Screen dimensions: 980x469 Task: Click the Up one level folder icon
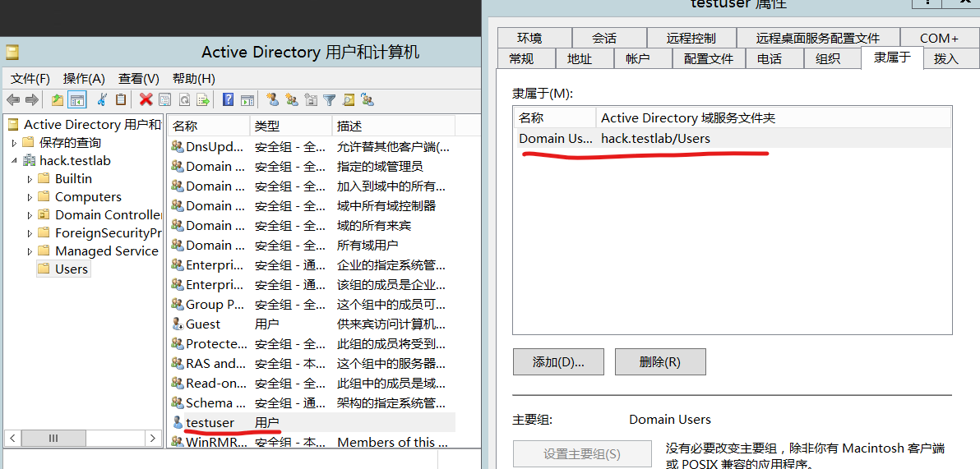tap(57, 100)
